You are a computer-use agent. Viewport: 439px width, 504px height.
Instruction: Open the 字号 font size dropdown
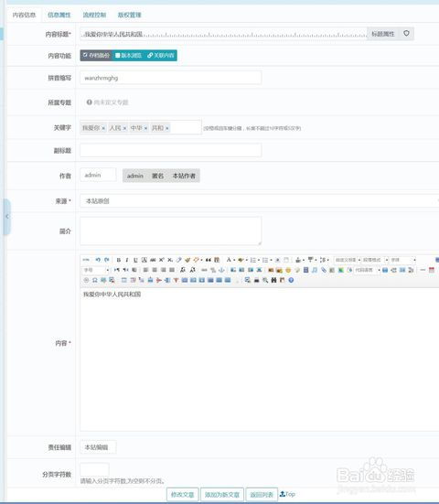pyautogui.click(x=96, y=270)
